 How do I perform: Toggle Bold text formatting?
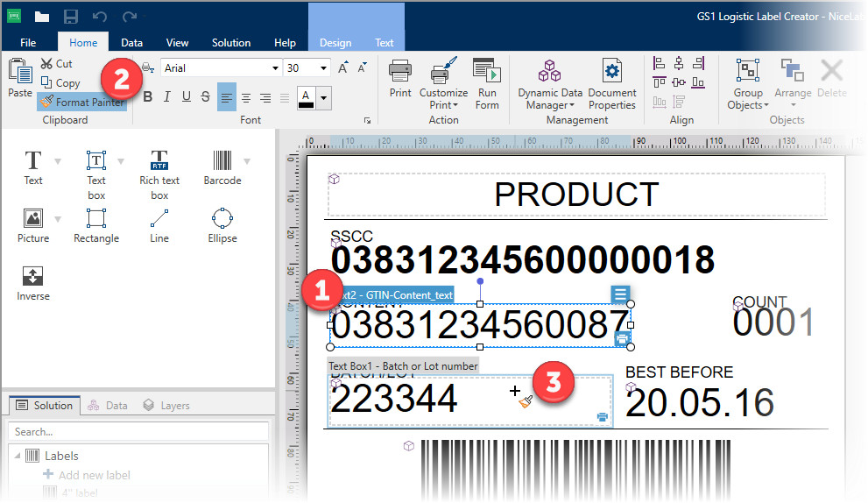click(x=148, y=97)
